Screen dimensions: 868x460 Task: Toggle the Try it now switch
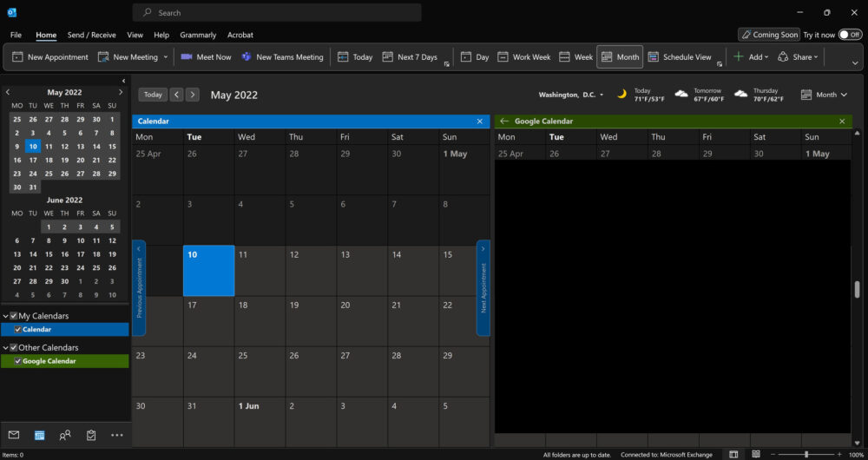click(850, 35)
